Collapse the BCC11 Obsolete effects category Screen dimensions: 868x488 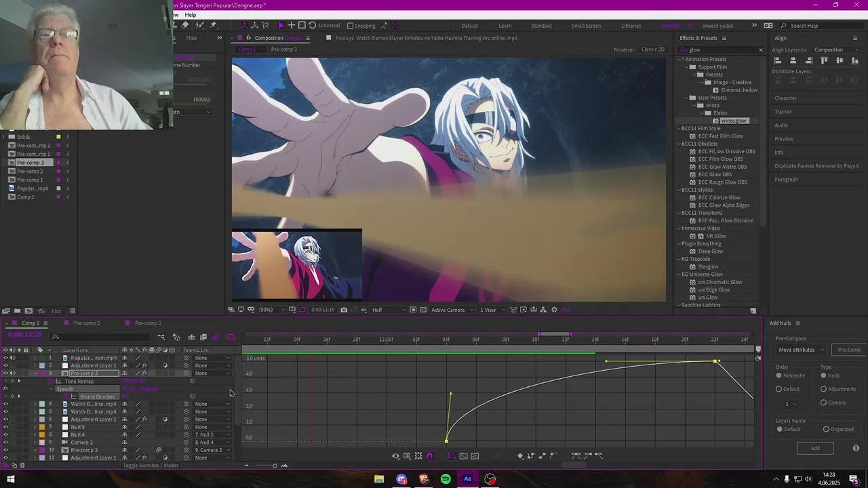[x=679, y=144]
